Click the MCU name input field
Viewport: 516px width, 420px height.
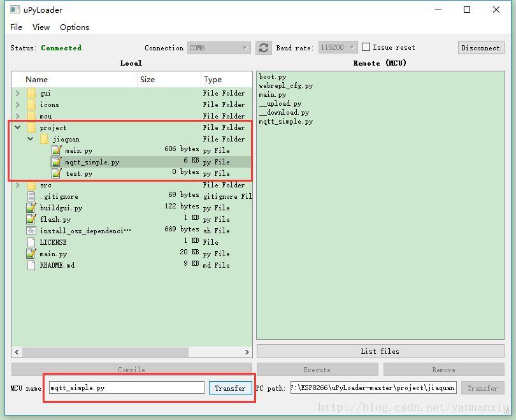click(x=127, y=387)
